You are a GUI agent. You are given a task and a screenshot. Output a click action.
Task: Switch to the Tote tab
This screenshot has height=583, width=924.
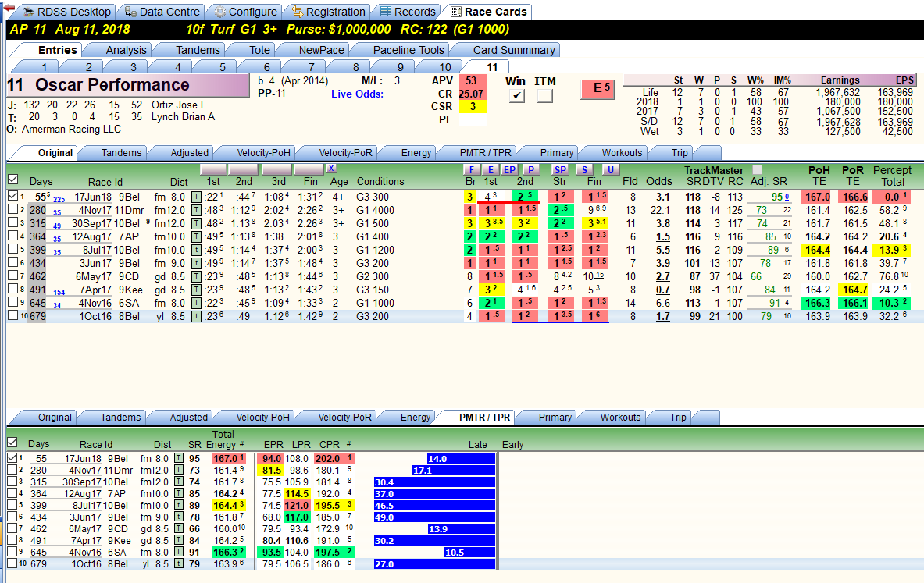259,50
